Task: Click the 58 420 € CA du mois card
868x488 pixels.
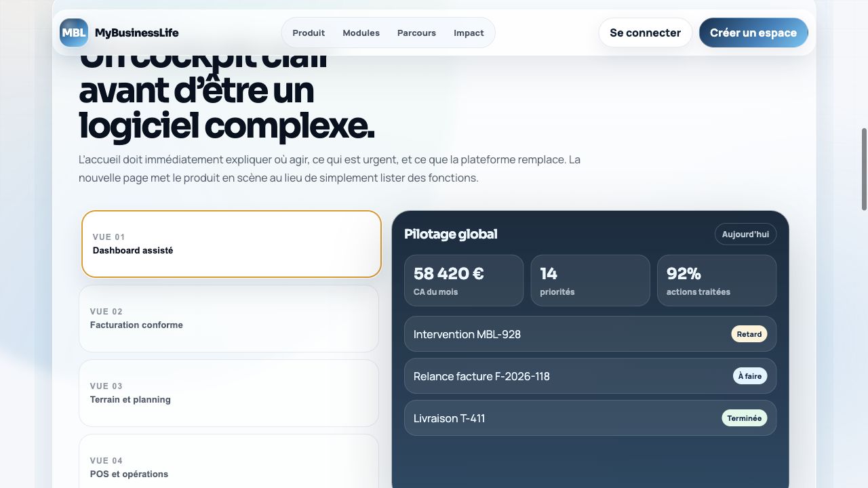Action: point(464,281)
